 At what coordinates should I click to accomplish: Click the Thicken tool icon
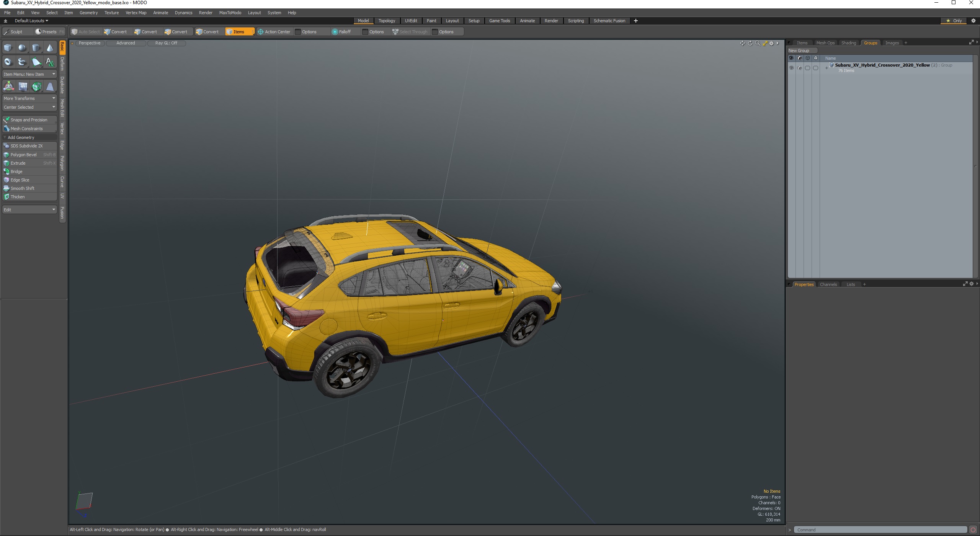7,197
